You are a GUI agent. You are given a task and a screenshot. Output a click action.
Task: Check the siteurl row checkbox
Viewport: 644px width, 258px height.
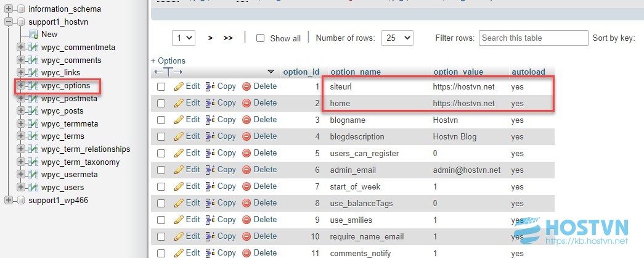tap(161, 87)
